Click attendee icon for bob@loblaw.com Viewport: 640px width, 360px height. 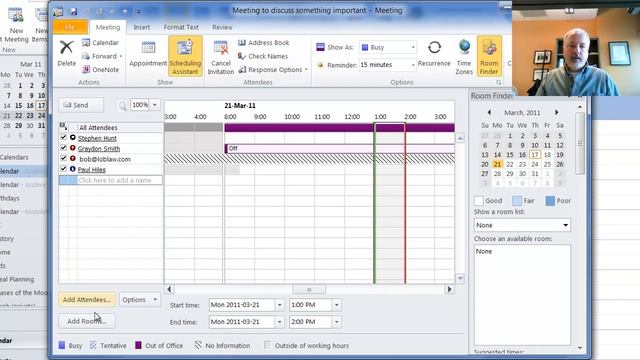pyautogui.click(x=73, y=158)
